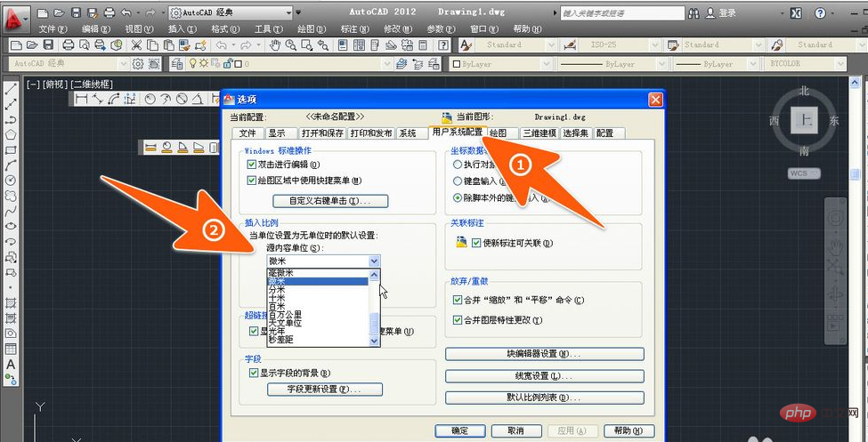868x442 pixels.
Task: Click the Zoom Window icon
Action: tap(306, 44)
